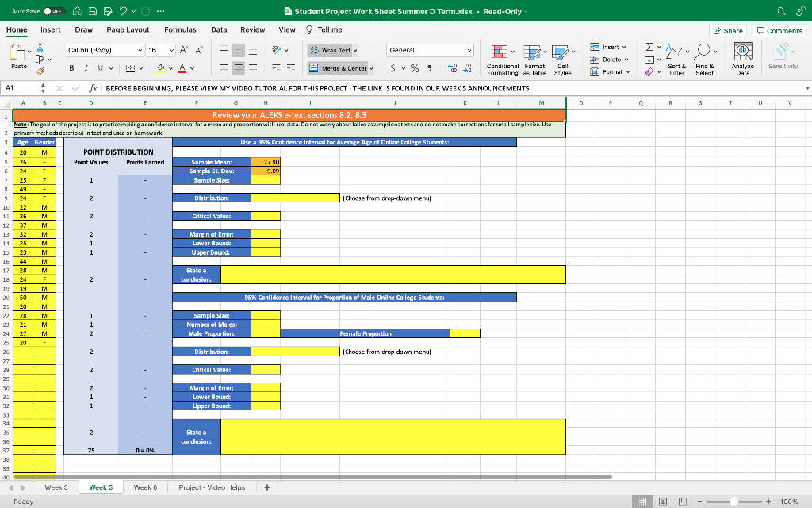Expand the formula bar arrow
The width and height of the screenshot is (812, 508).
pos(806,88)
